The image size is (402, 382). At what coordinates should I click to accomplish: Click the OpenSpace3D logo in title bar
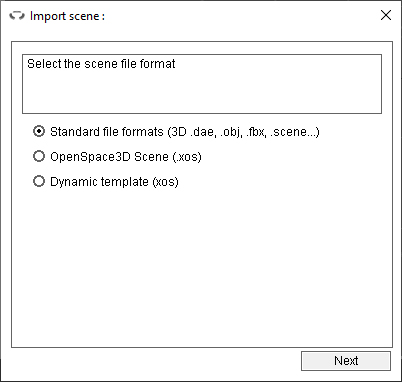point(17,16)
